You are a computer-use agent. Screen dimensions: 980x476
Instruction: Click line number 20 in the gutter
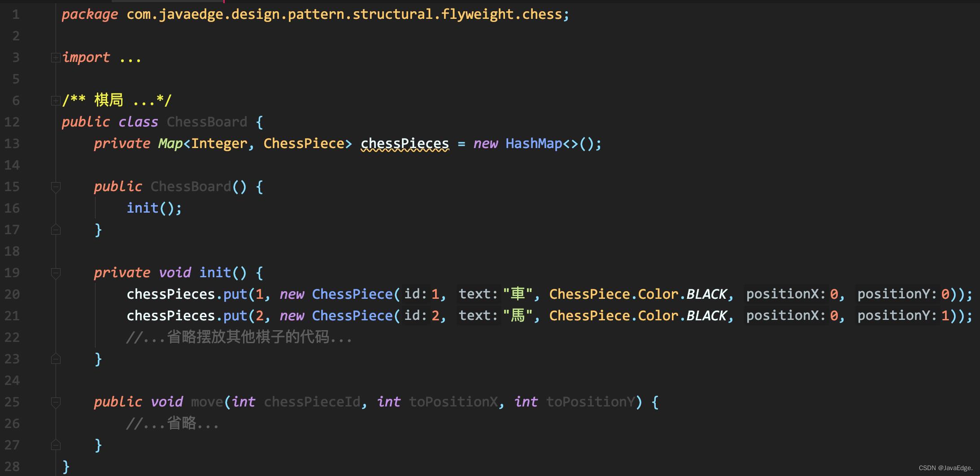pyautogui.click(x=12, y=294)
